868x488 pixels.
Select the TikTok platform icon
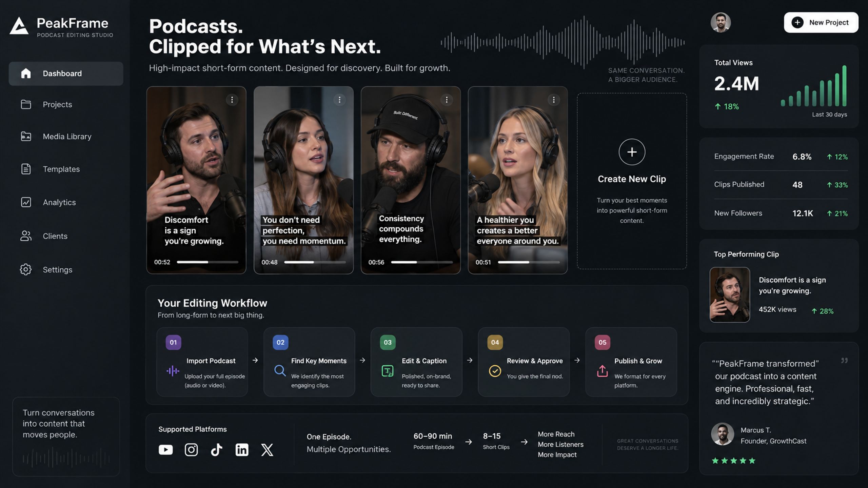(x=216, y=450)
